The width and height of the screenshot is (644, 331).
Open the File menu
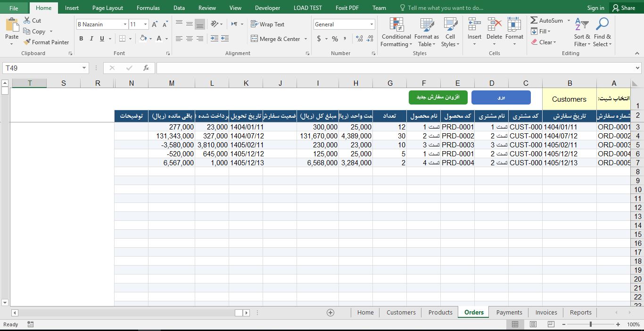14,8
